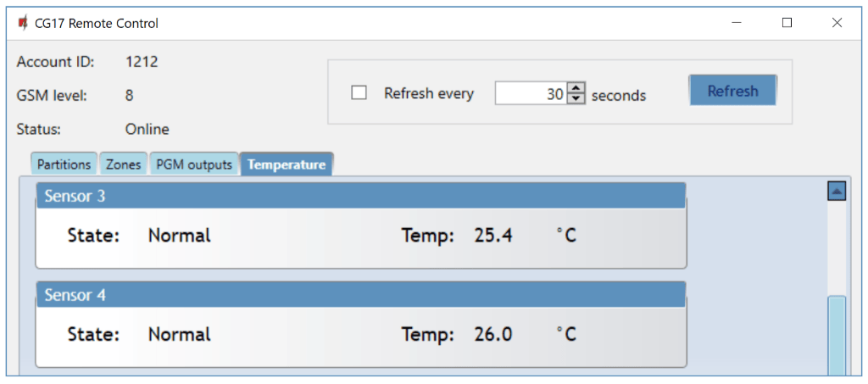Click Sensor 3 temperature value 25.4
Viewport: 868px width, 384px height.
tap(493, 236)
